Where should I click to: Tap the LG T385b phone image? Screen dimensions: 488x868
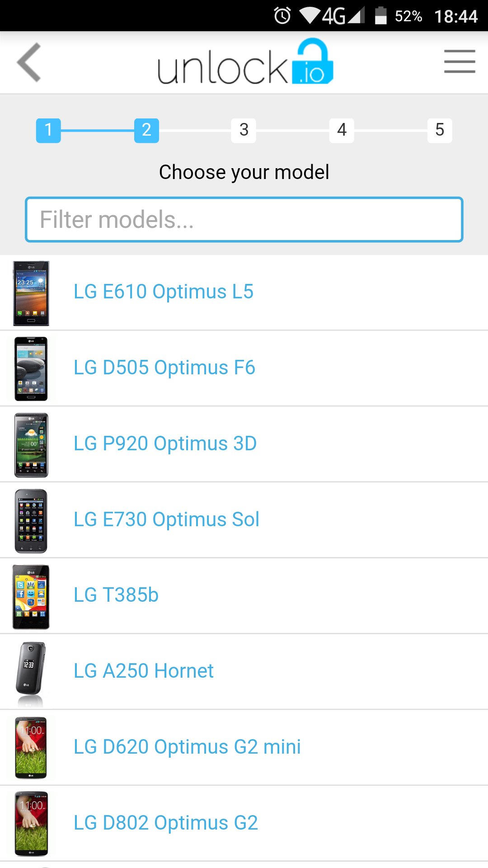(31, 596)
